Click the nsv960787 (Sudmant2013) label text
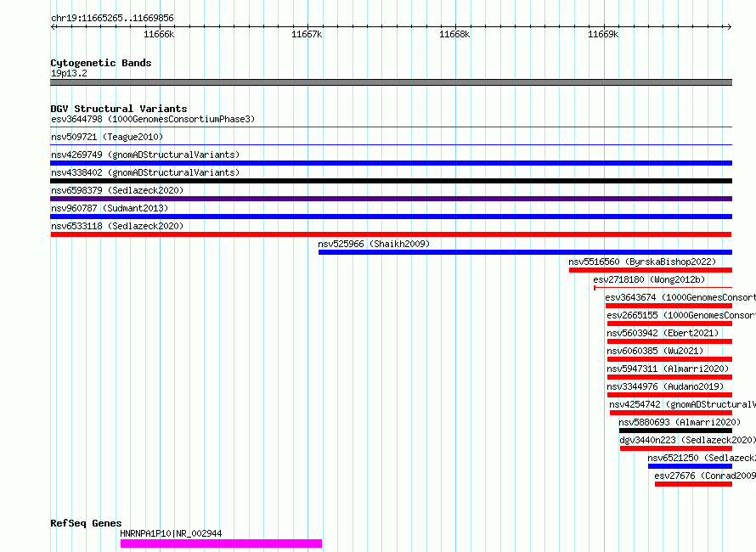This screenshot has height=552, width=756. (x=110, y=208)
